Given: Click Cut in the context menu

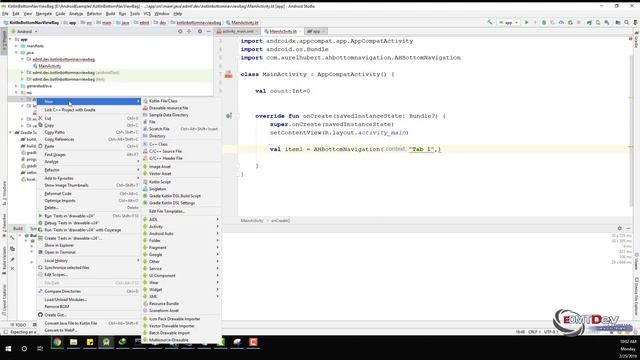Looking at the screenshot, I should 89,118.
